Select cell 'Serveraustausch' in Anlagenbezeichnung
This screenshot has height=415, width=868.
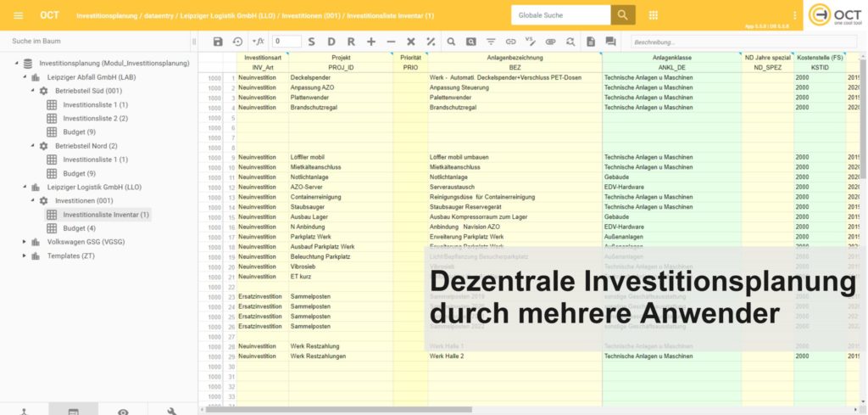coord(515,188)
